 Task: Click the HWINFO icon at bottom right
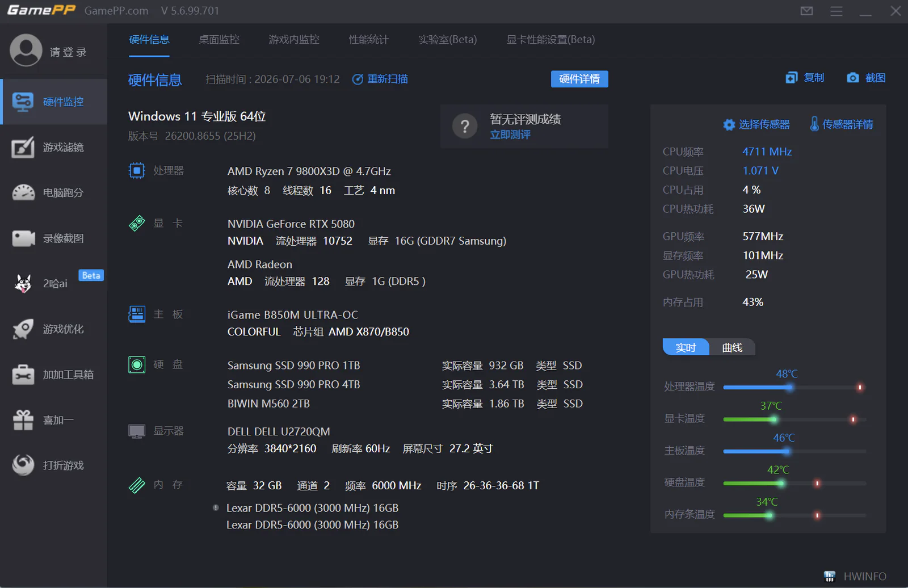point(830,577)
